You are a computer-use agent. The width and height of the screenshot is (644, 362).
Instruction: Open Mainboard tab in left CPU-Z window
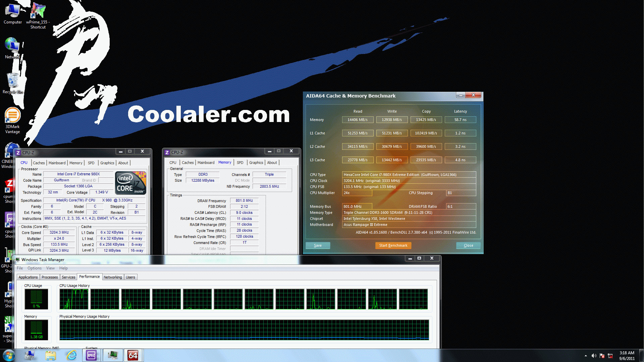(57, 163)
